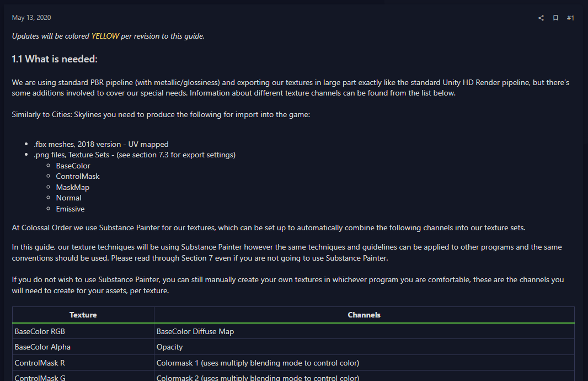Click the '.fbx meshes, 2018 version' list item

pyautogui.click(x=101, y=144)
